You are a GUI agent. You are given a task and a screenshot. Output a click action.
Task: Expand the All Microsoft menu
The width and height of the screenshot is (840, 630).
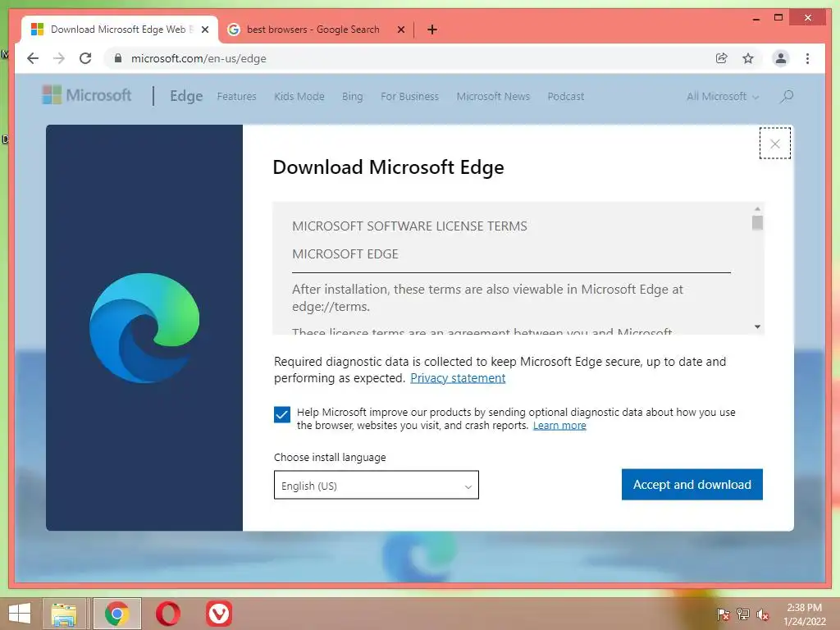point(723,97)
